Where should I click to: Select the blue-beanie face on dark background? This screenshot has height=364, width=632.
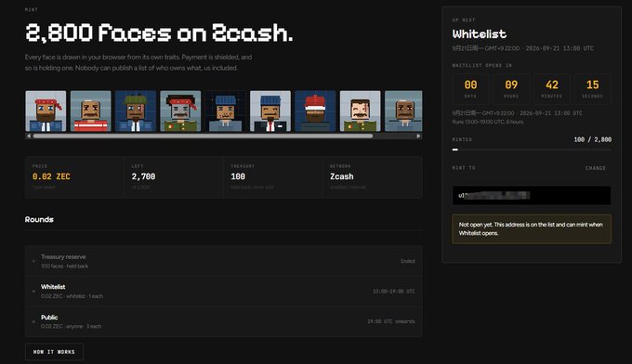coord(225,111)
